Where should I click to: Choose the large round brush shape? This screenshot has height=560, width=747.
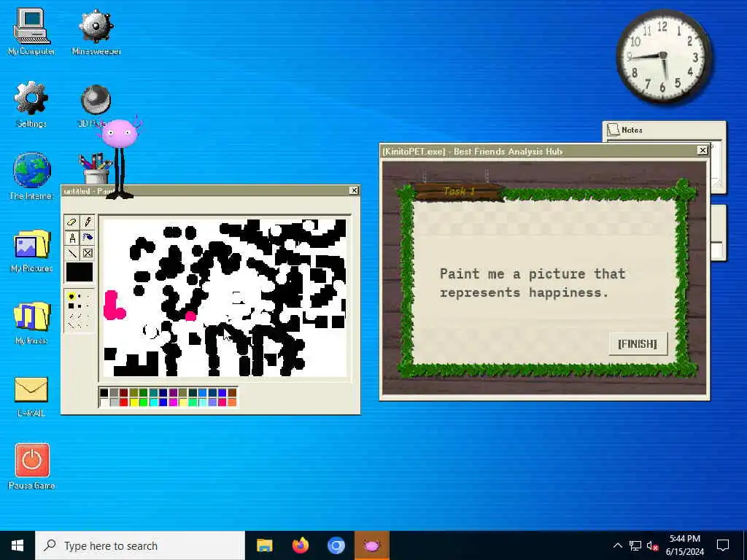point(71,296)
